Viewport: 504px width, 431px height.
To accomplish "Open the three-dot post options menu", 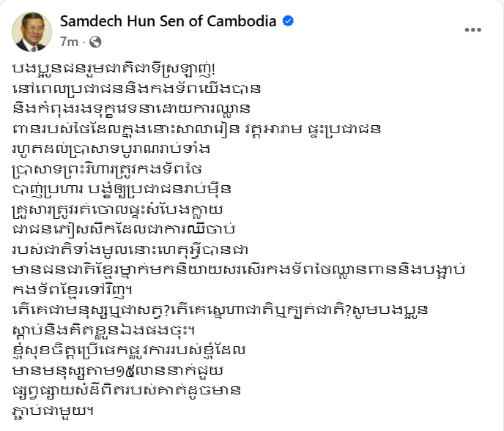I will click(x=472, y=30).
